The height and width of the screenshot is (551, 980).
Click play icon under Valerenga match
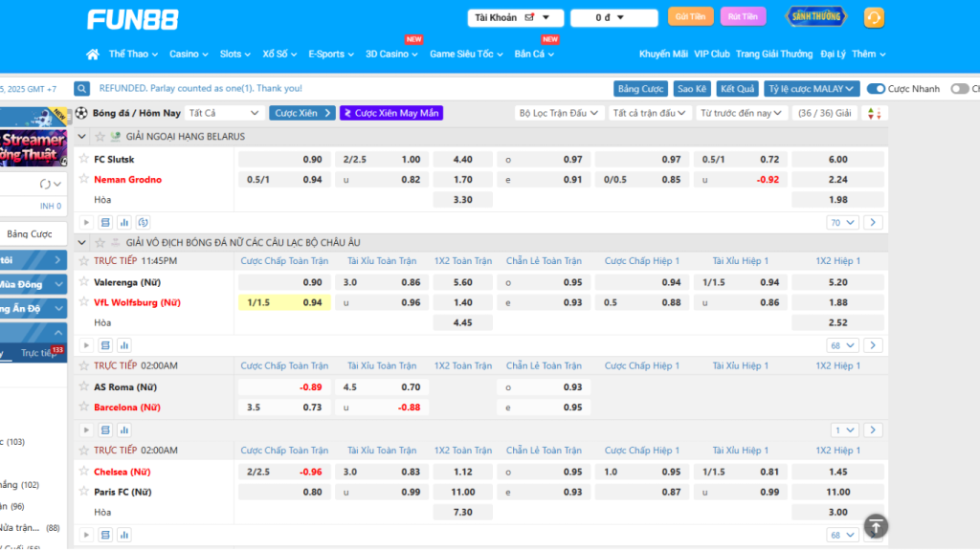87,345
